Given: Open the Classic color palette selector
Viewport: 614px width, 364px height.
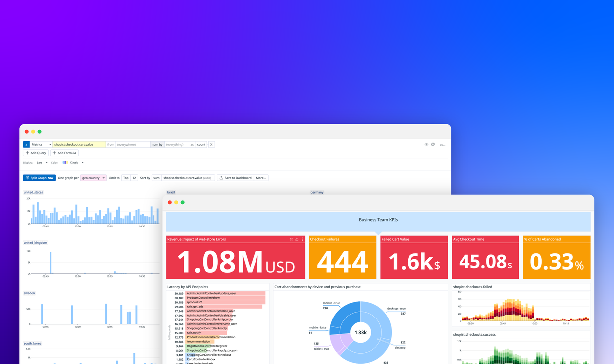Looking at the screenshot, I should pyautogui.click(x=73, y=162).
